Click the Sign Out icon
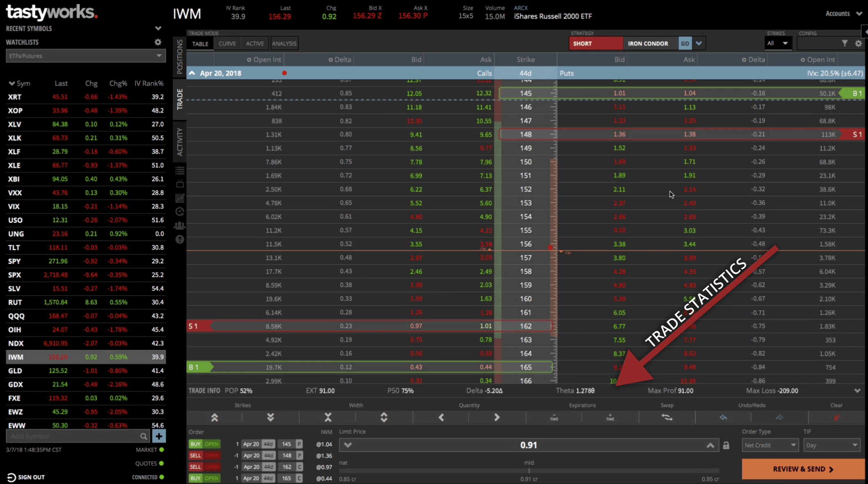 pyautogui.click(x=11, y=477)
